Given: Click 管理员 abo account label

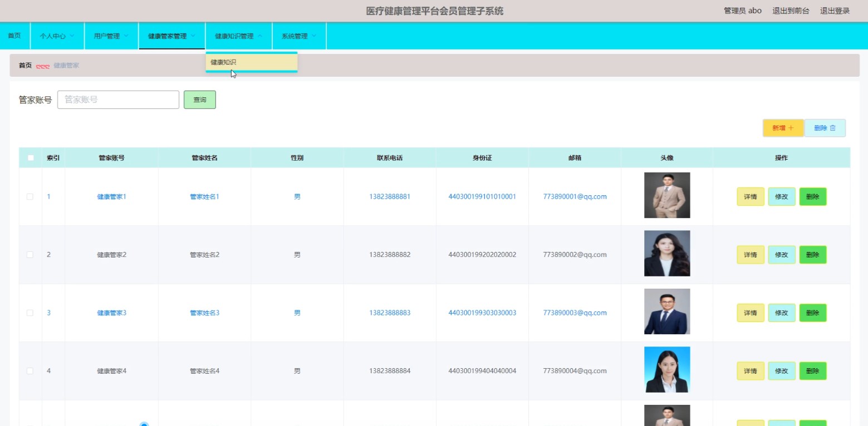Looking at the screenshot, I should 743,11.
